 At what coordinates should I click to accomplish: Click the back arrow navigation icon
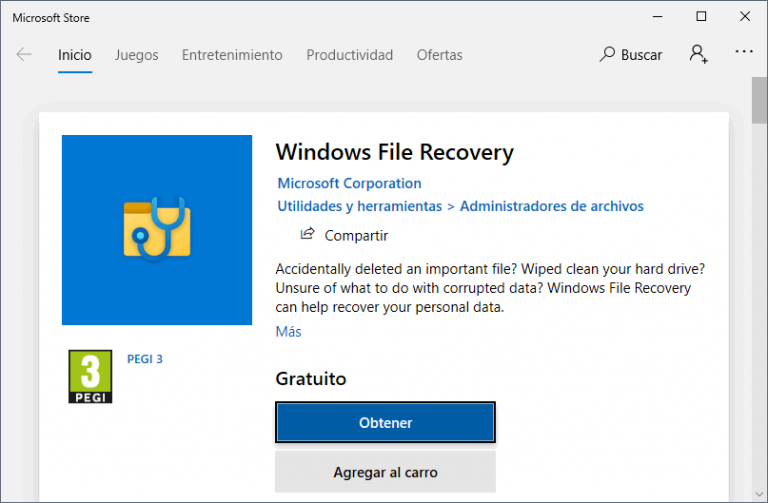(24, 55)
